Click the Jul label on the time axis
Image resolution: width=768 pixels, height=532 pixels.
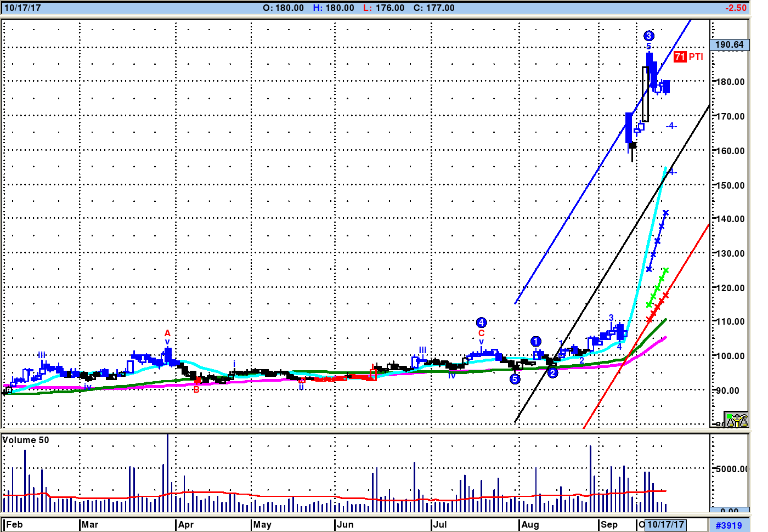click(x=439, y=524)
